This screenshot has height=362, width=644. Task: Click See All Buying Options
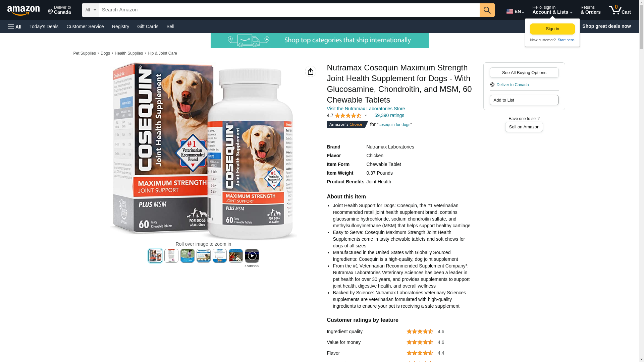pos(524,73)
